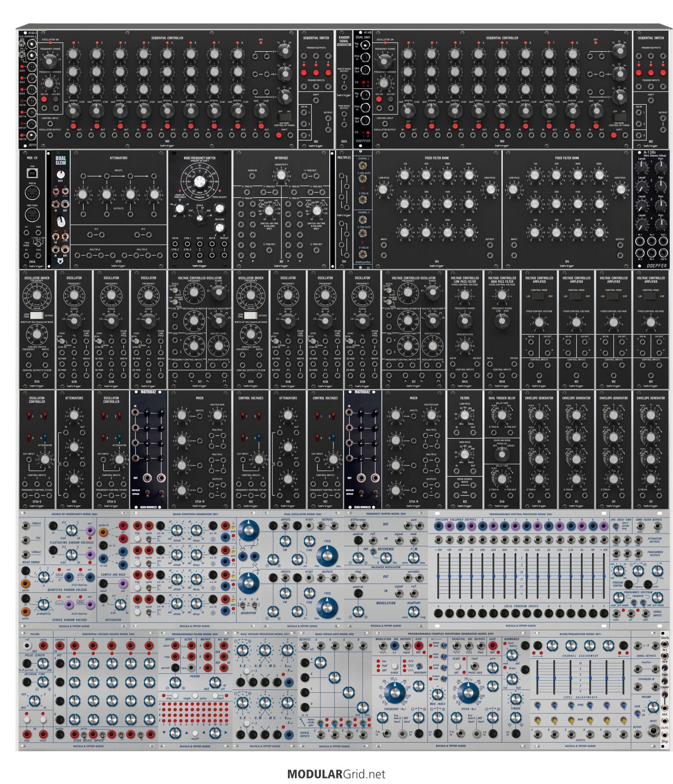Flip the C-D toggle on the Quadrature section
673x784 pixels.
[x=255, y=605]
